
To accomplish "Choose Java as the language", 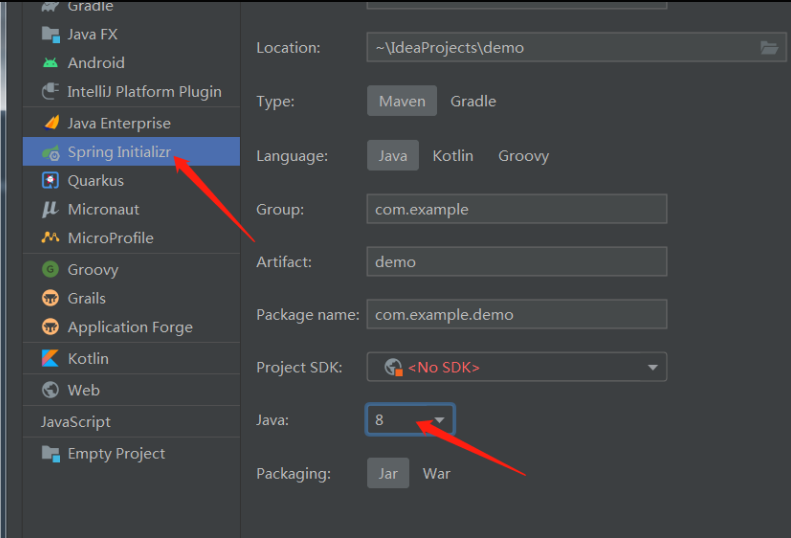I will pyautogui.click(x=393, y=155).
